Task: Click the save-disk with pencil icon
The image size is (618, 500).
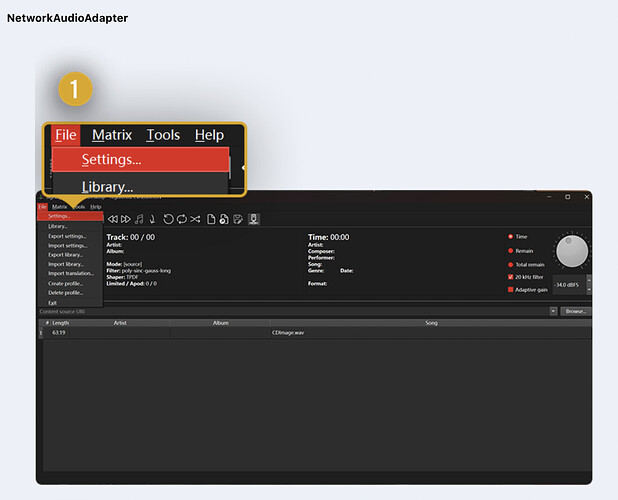Action: [238, 219]
